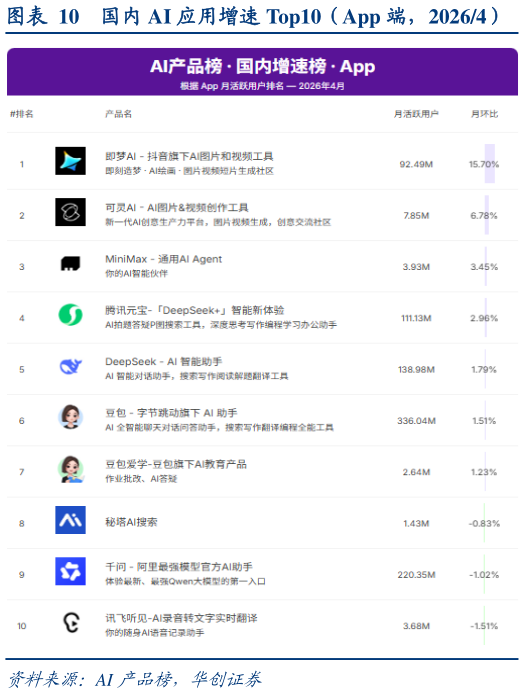Click the DeepSeek whale icon
This screenshot has height=693, width=524.
click(70, 366)
